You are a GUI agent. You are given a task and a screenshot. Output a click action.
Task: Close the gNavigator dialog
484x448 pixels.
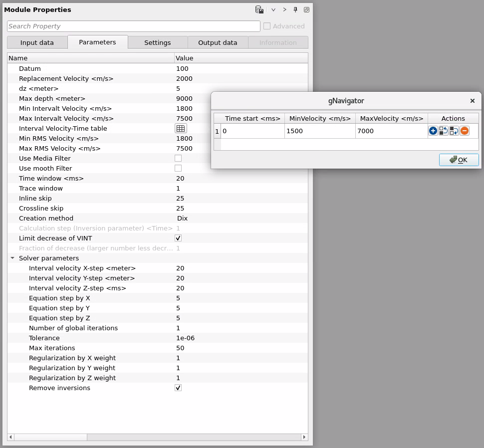(x=472, y=101)
